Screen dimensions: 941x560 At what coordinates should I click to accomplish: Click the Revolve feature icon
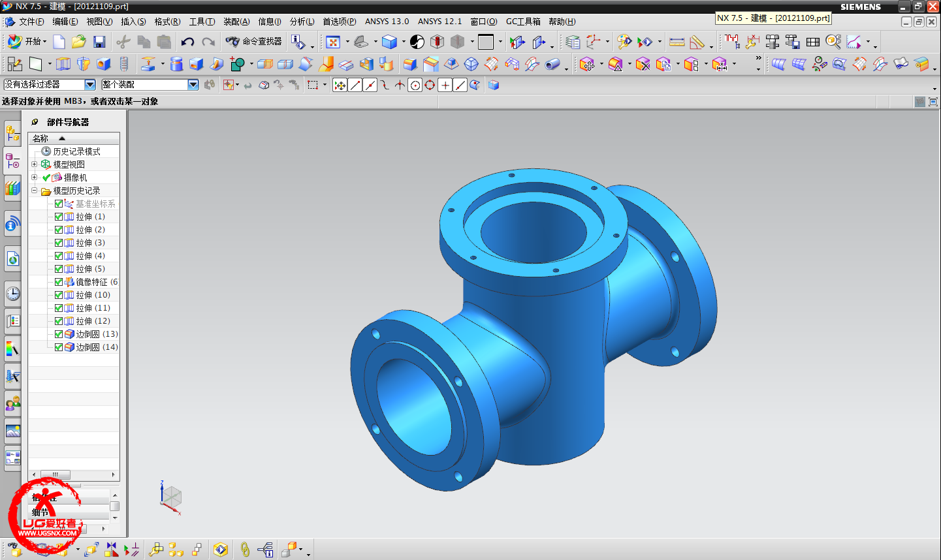(84, 64)
